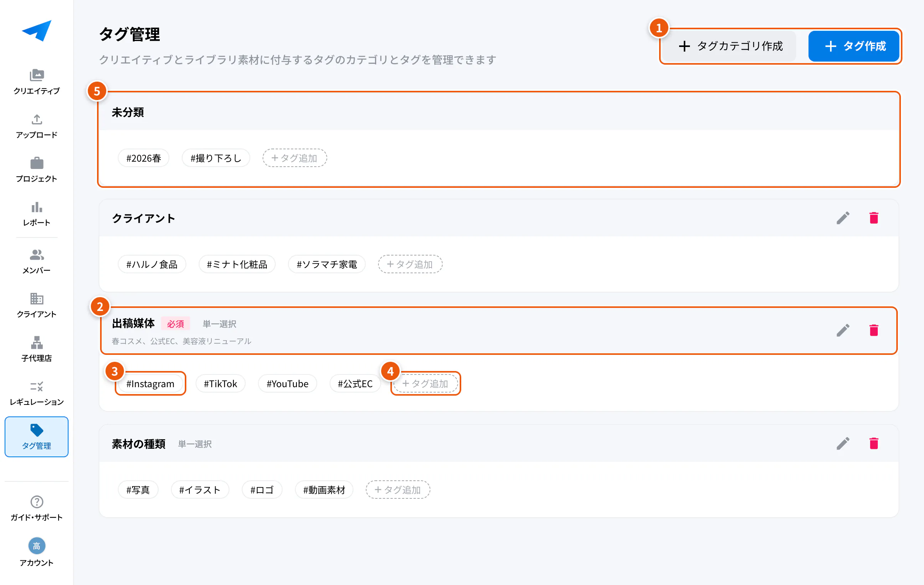Viewport: 924px width, 585px height.
Task: Open プロジェクト from the sidebar
Action: (x=37, y=170)
